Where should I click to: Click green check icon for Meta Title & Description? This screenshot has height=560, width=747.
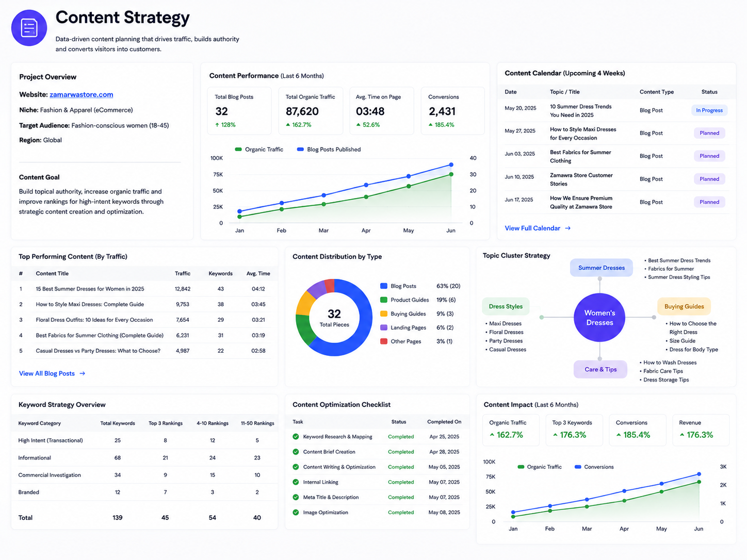click(296, 497)
